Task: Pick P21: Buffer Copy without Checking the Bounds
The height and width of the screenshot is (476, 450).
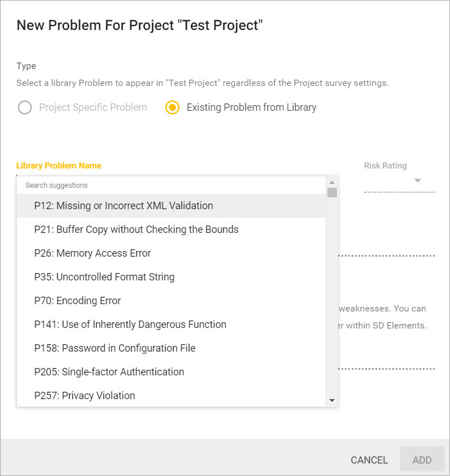Action: (136, 230)
